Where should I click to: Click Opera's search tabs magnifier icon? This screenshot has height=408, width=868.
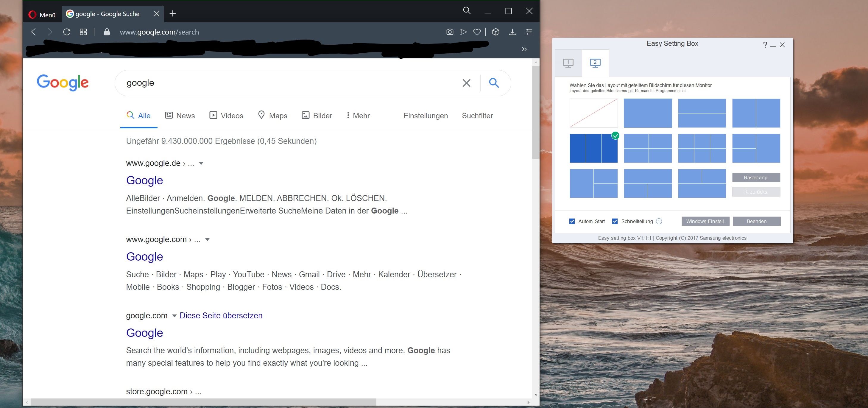pos(467,10)
